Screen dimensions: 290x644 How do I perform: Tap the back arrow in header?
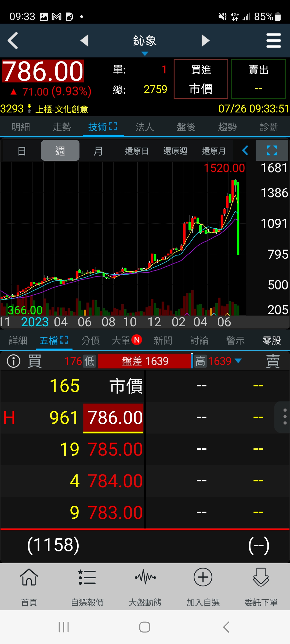pyautogui.click(x=13, y=41)
